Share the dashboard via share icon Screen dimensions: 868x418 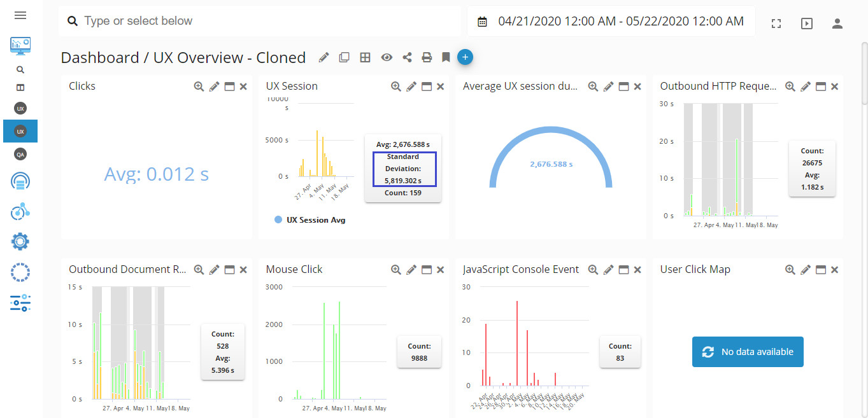coord(407,58)
